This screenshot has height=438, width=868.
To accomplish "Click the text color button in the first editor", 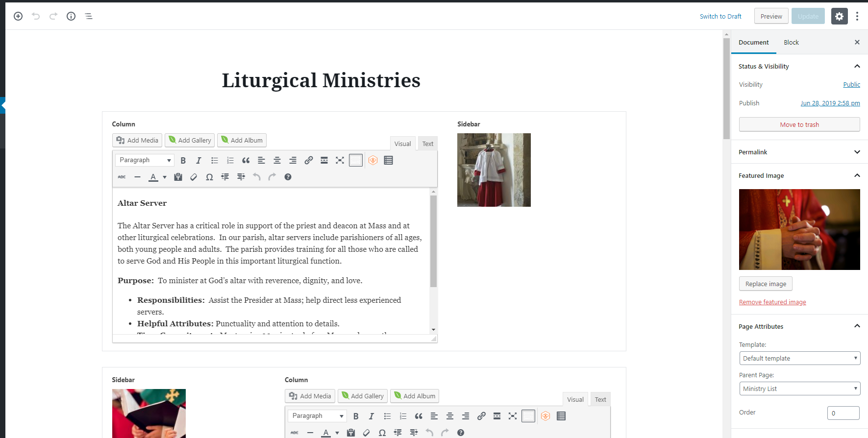I will coord(153,177).
